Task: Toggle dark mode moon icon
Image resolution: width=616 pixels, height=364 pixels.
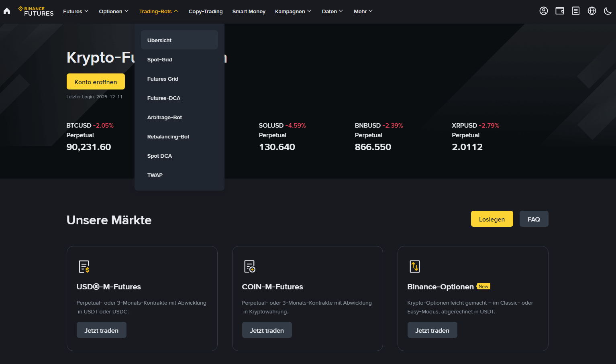Action: tap(608, 11)
